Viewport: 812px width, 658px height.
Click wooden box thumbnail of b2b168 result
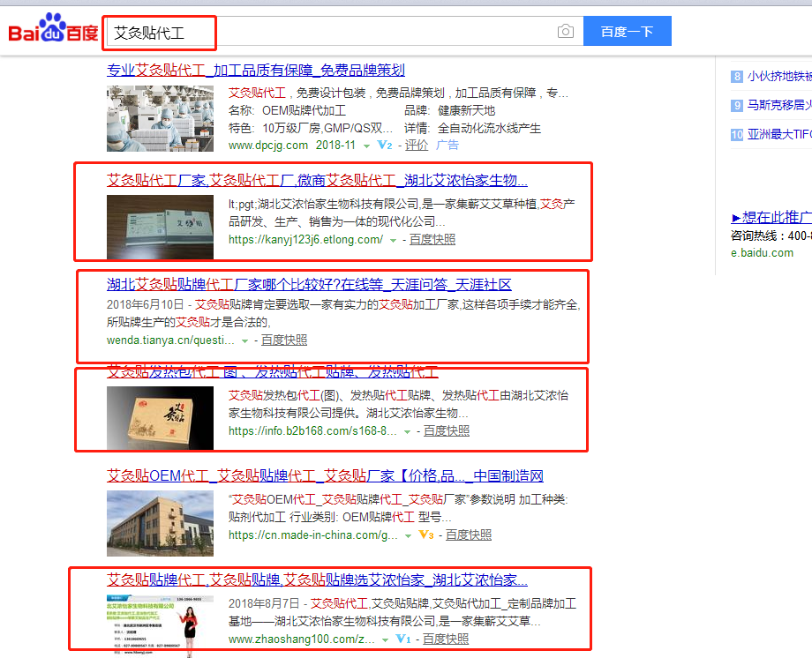tap(160, 418)
